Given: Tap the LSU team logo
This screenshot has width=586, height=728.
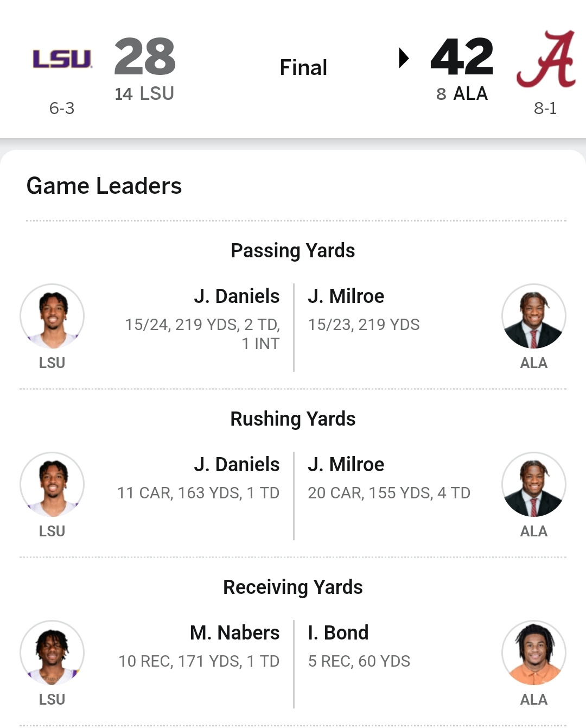Looking at the screenshot, I should point(62,59).
